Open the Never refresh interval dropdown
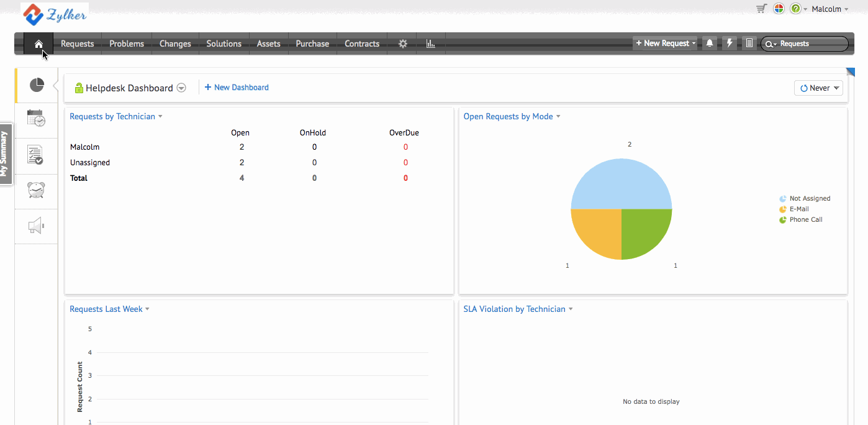 (818, 88)
